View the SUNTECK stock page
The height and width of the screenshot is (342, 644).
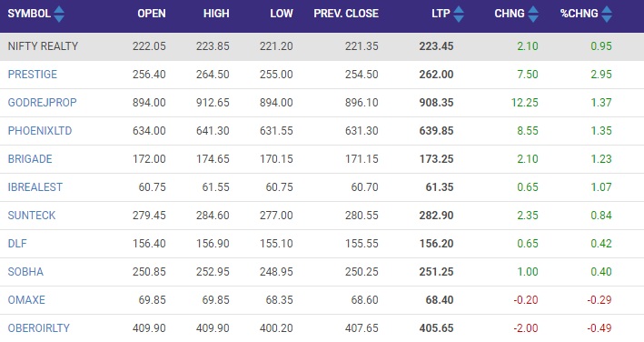pyautogui.click(x=32, y=216)
